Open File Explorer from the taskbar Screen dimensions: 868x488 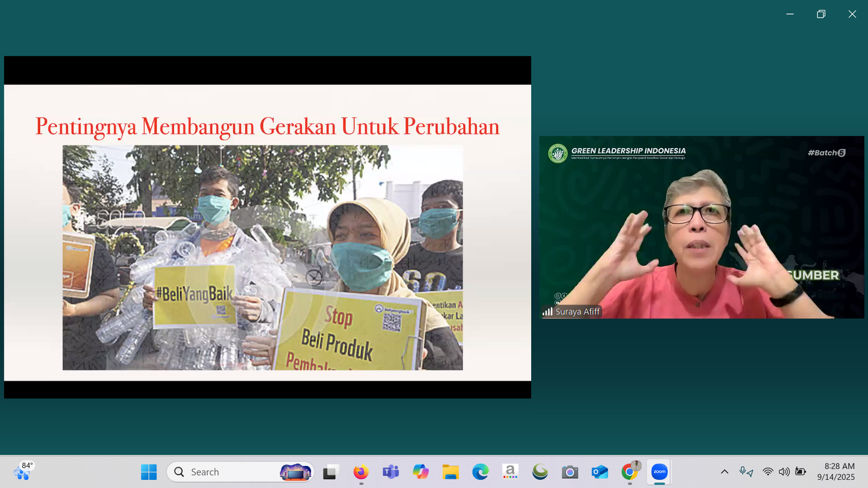click(x=450, y=472)
